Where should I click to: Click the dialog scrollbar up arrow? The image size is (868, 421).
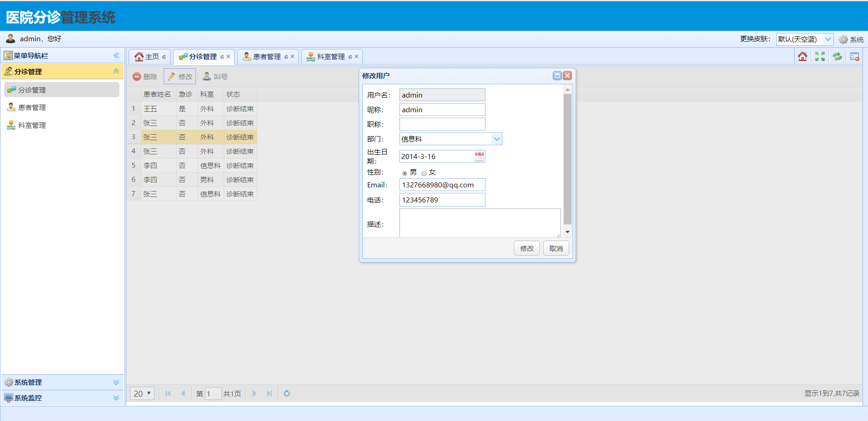click(567, 90)
